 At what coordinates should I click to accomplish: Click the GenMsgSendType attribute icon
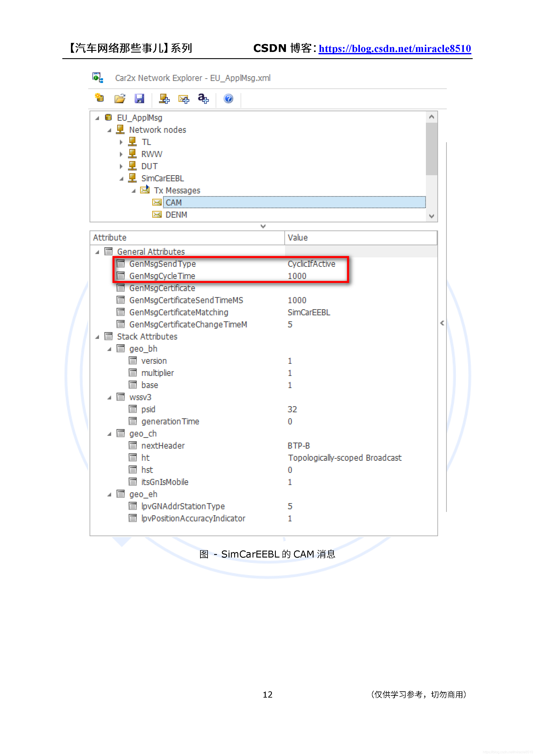pos(121,263)
